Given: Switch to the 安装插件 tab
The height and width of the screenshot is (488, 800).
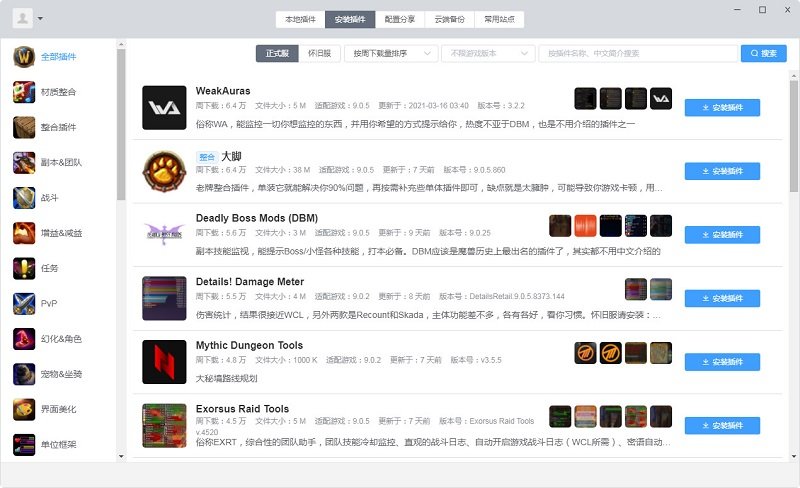Looking at the screenshot, I should click(x=350, y=19).
